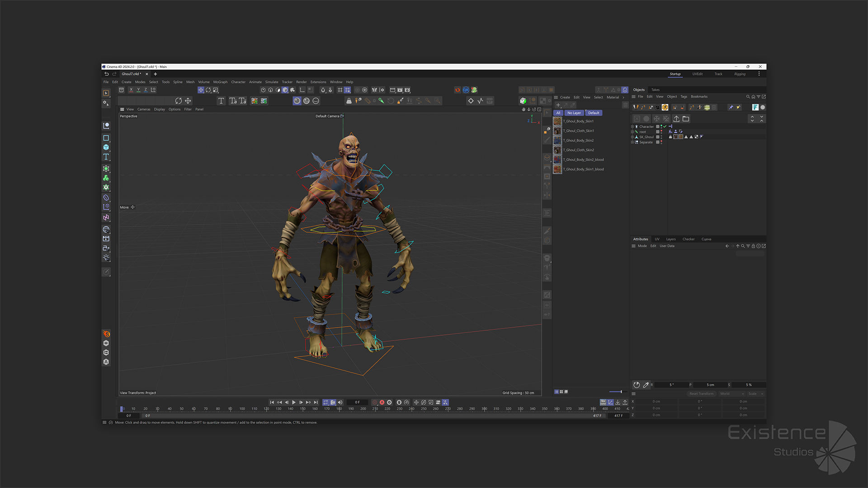868x488 pixels.
Task: Open viewport hamburger menu
Action: [122, 109]
